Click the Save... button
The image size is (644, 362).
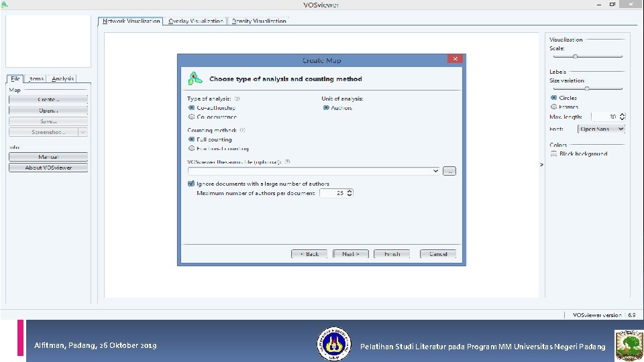[x=48, y=121]
